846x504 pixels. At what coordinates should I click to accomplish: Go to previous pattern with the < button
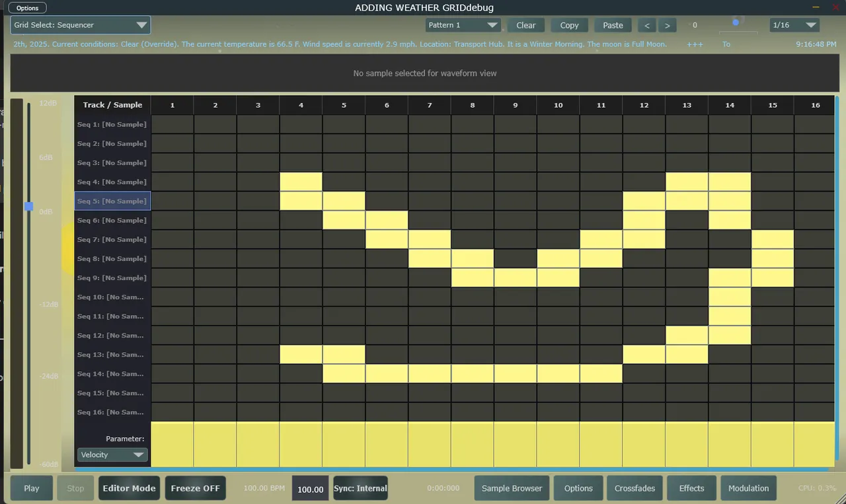646,24
